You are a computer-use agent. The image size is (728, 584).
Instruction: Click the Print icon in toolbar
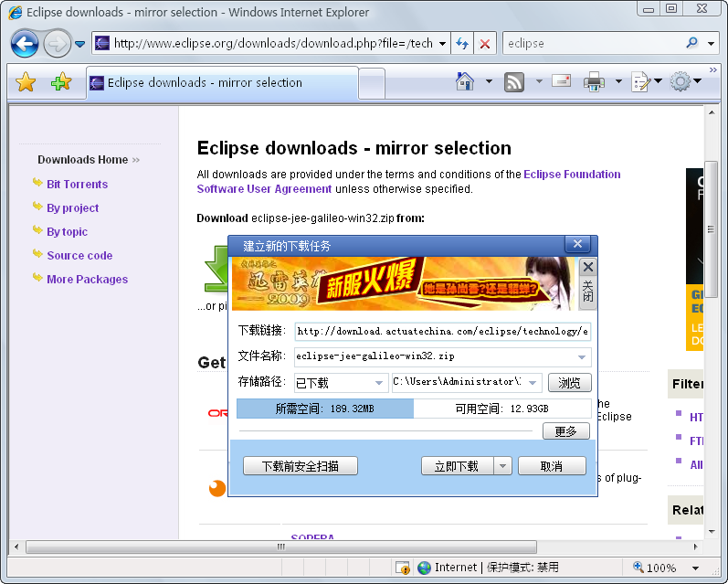pos(594,81)
